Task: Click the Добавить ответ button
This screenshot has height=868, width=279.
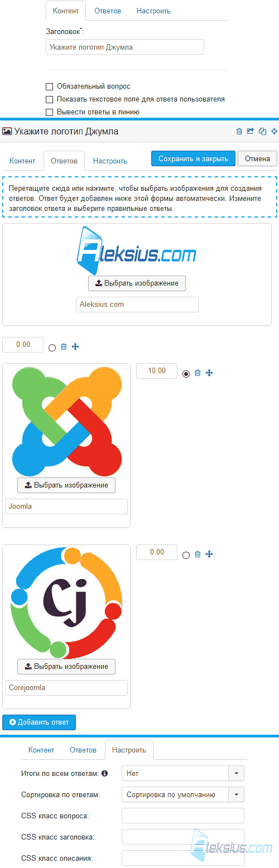Action: click(x=39, y=722)
